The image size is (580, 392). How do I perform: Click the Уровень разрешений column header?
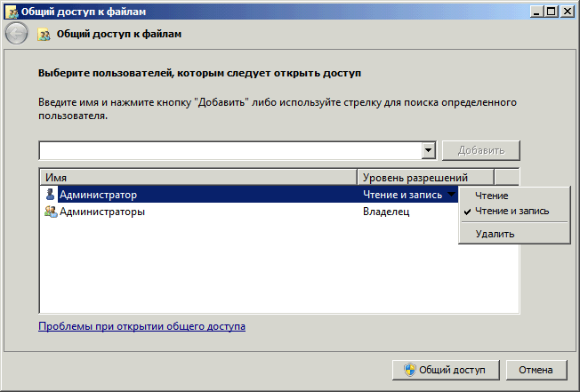(425, 178)
